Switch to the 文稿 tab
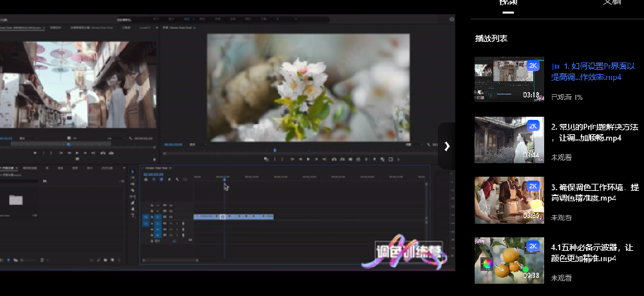 pyautogui.click(x=611, y=3)
